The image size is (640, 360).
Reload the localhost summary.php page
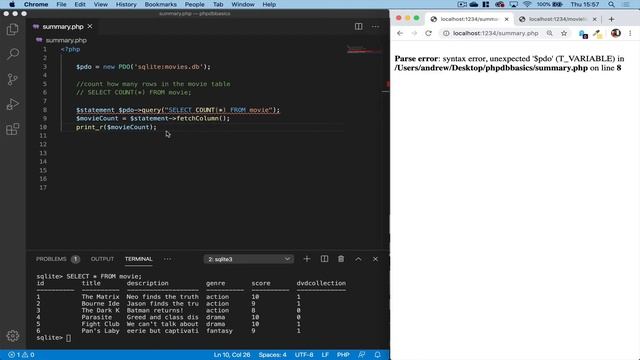tap(428, 33)
